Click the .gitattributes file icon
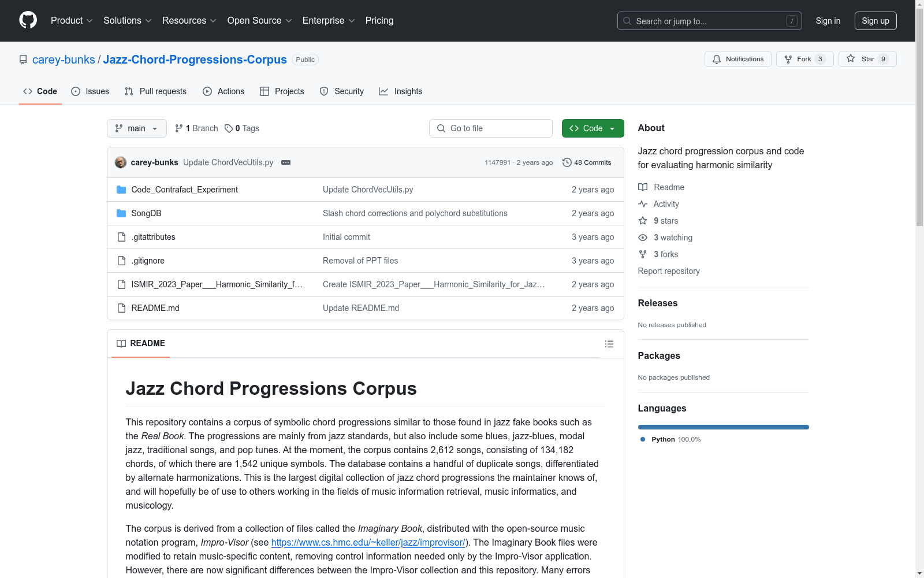The height and width of the screenshot is (578, 924). [x=121, y=237]
